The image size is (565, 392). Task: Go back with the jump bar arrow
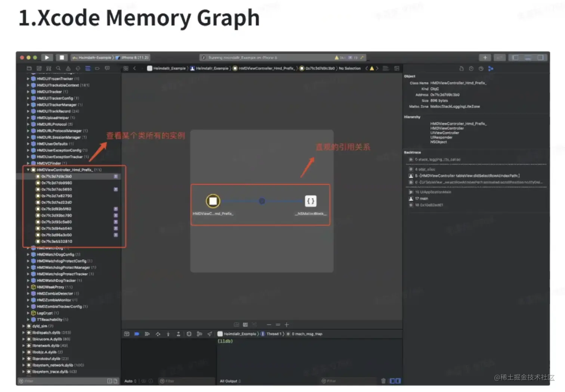[135, 68]
